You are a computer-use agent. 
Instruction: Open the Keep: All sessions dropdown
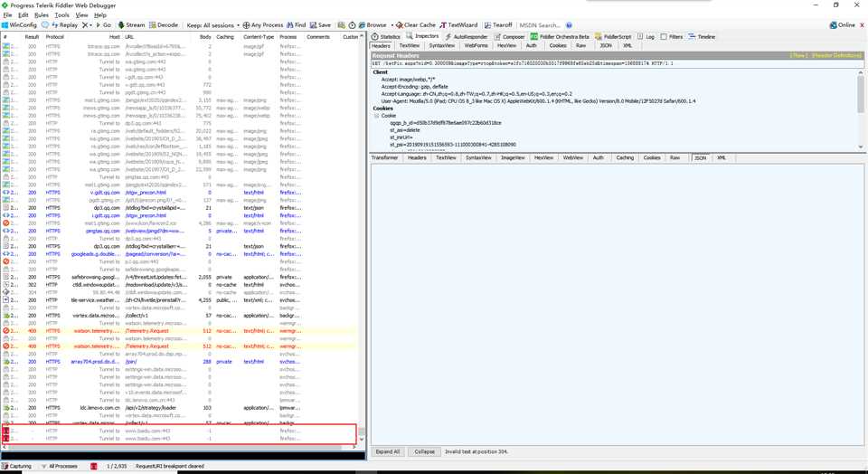213,25
